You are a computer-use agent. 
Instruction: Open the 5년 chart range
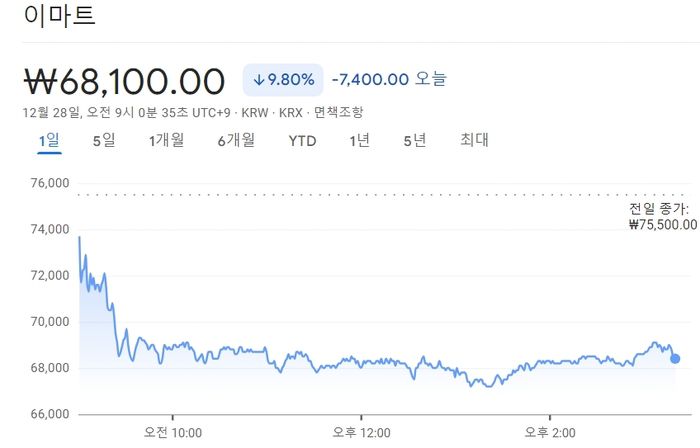[415, 141]
